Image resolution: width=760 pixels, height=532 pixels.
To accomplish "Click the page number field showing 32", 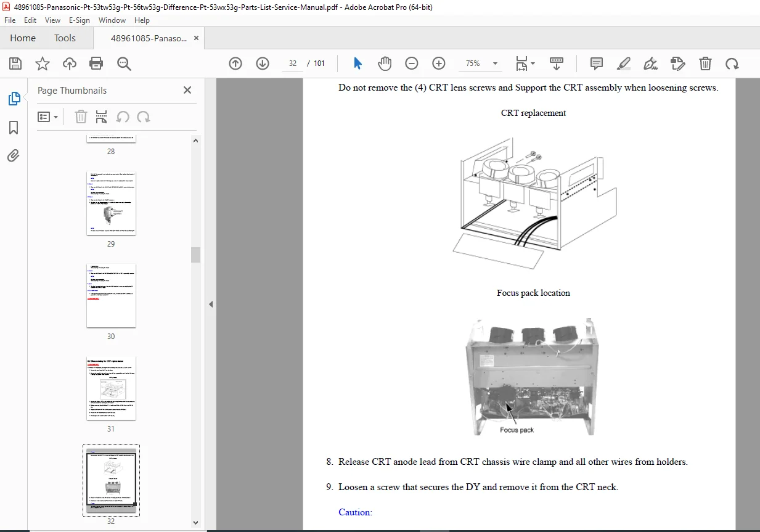I will (x=293, y=63).
